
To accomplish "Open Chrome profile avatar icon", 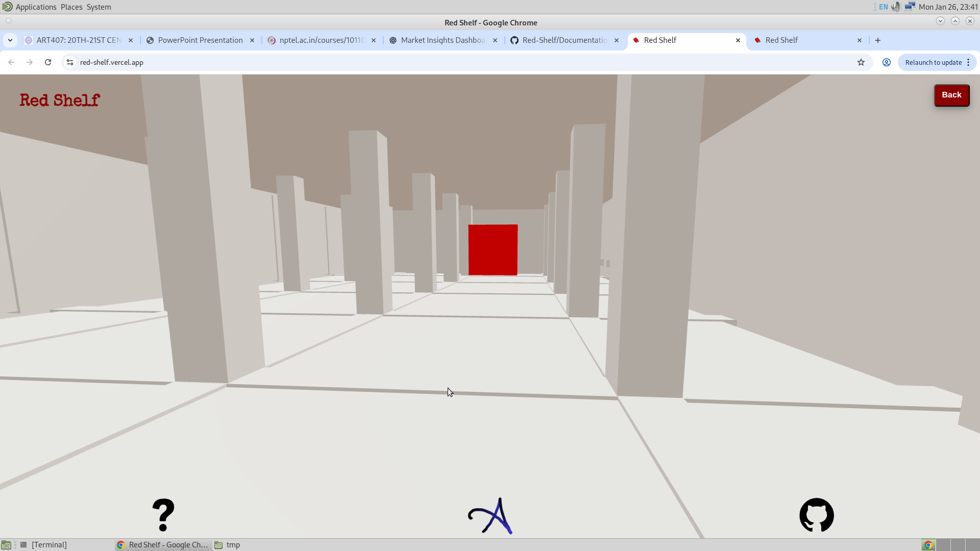I will 887,62.
